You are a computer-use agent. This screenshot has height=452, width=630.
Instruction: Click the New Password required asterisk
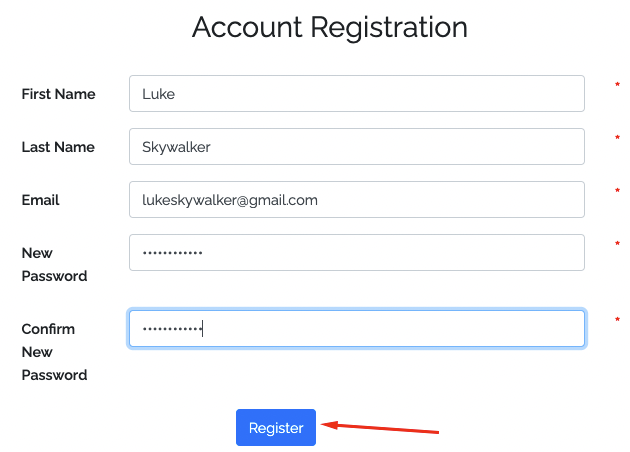point(617,245)
